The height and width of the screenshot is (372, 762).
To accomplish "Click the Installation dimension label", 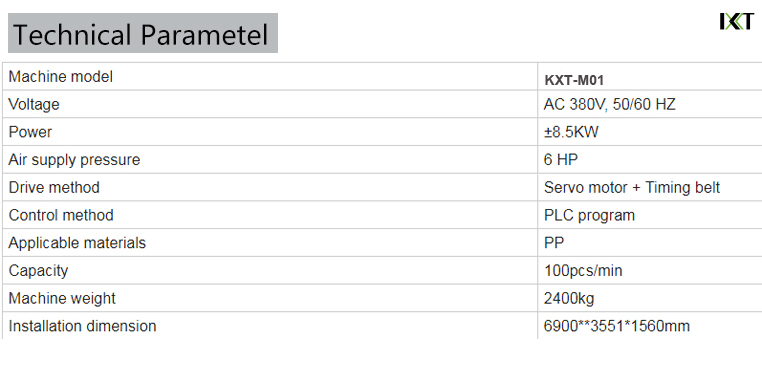I will (x=82, y=326).
